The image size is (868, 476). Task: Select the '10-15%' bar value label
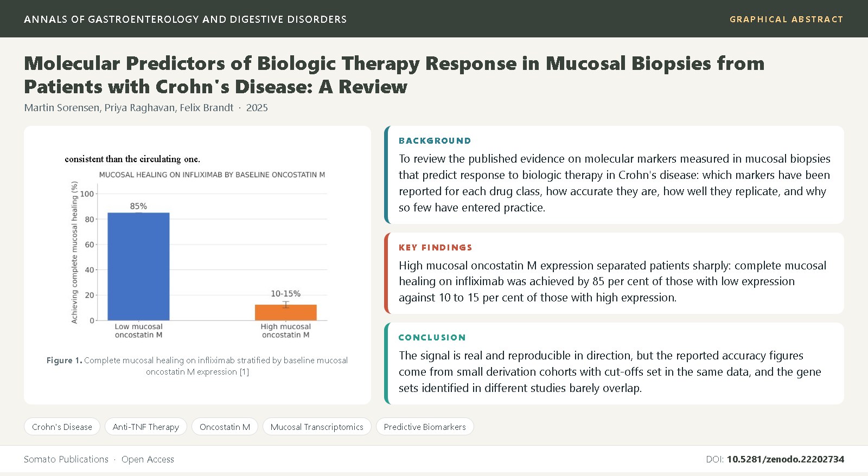point(286,294)
